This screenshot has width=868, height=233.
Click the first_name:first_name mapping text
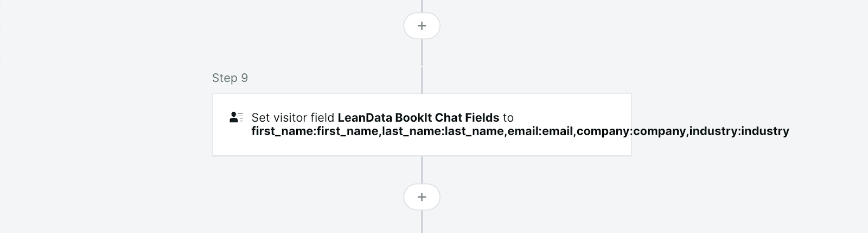click(315, 131)
